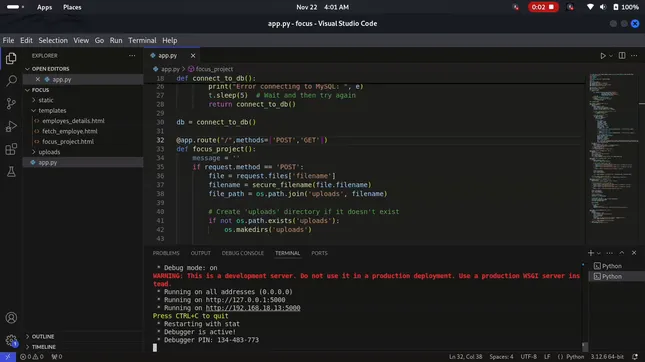Collapse the FOCUS folder section
Image resolution: width=645 pixels, height=362 pixels.
click(x=40, y=90)
